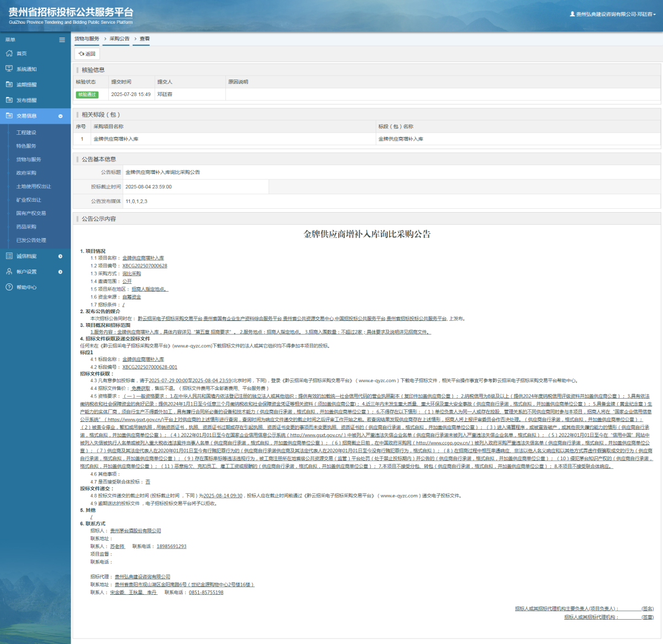The width and height of the screenshot is (663, 644).
Task: Click the 帮助中心 question mark icon
Action: click(9, 287)
